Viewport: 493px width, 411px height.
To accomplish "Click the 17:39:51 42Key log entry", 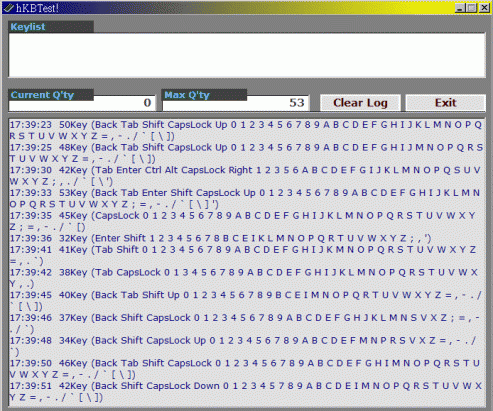I will click(246, 391).
